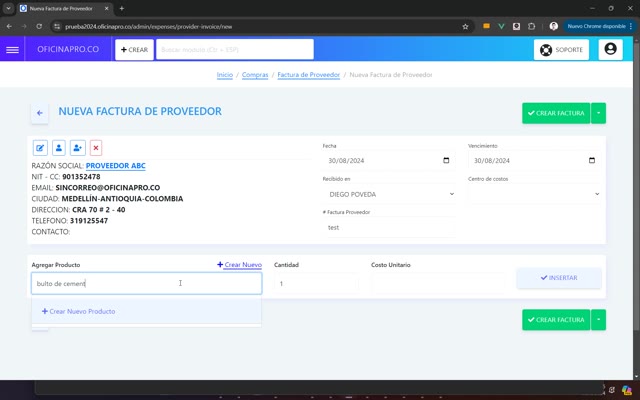The width and height of the screenshot is (640, 400).
Task: Select Crear Nuevo Producto suggestion
Action: [x=146, y=311]
